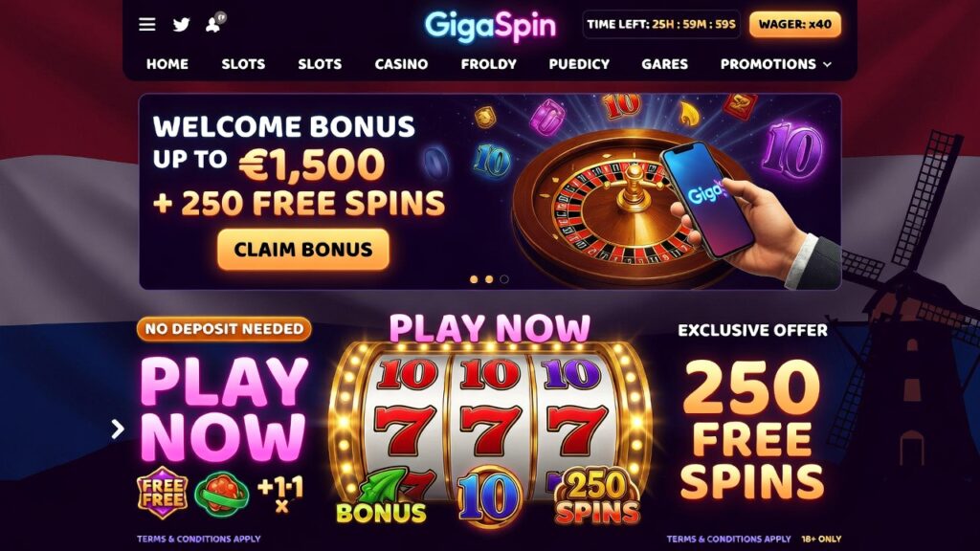
Task: Select the green cherry bonus icon
Action: pos(222,493)
